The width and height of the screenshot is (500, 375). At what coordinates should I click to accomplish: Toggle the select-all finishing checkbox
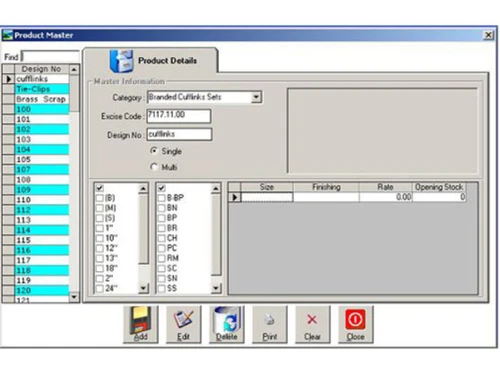point(161,188)
